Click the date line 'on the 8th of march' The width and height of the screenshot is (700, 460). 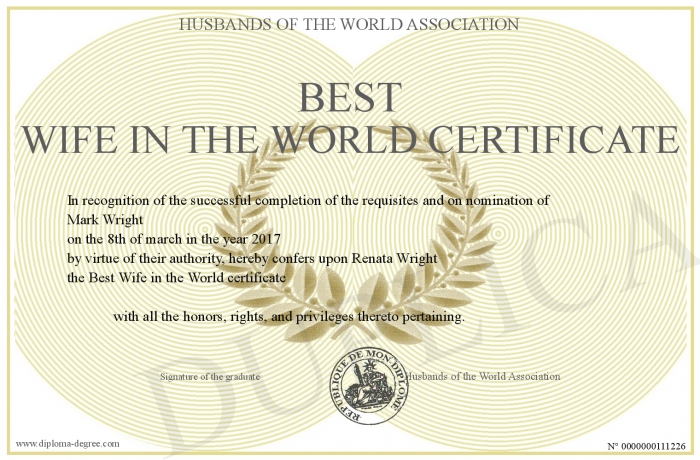174,239
